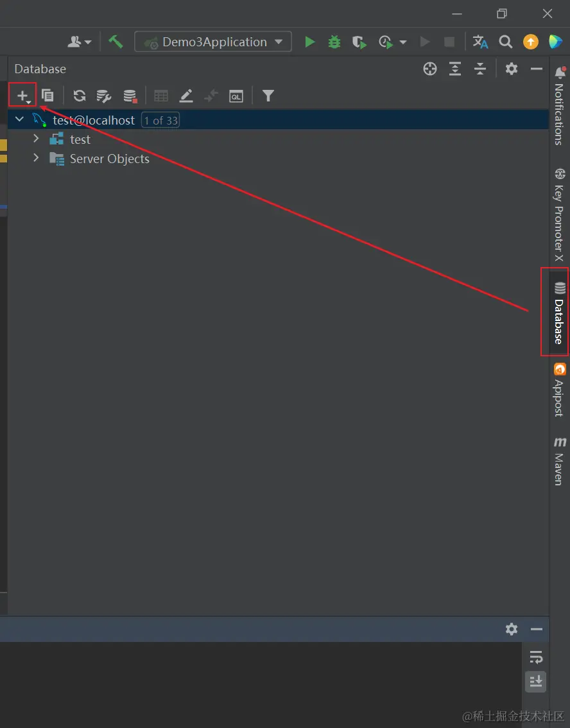Image resolution: width=570 pixels, height=728 pixels.
Task: Hide the Database tool window
Action: pyautogui.click(x=537, y=69)
